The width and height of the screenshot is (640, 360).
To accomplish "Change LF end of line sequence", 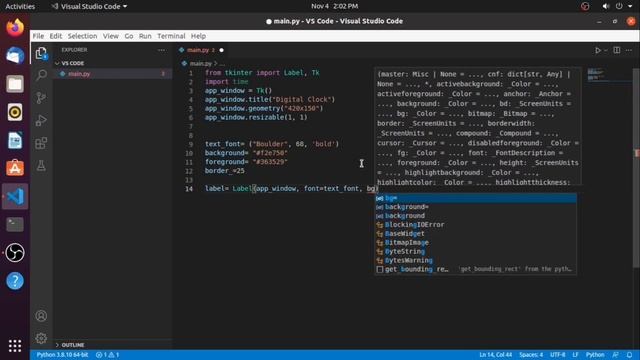I will tap(576, 355).
